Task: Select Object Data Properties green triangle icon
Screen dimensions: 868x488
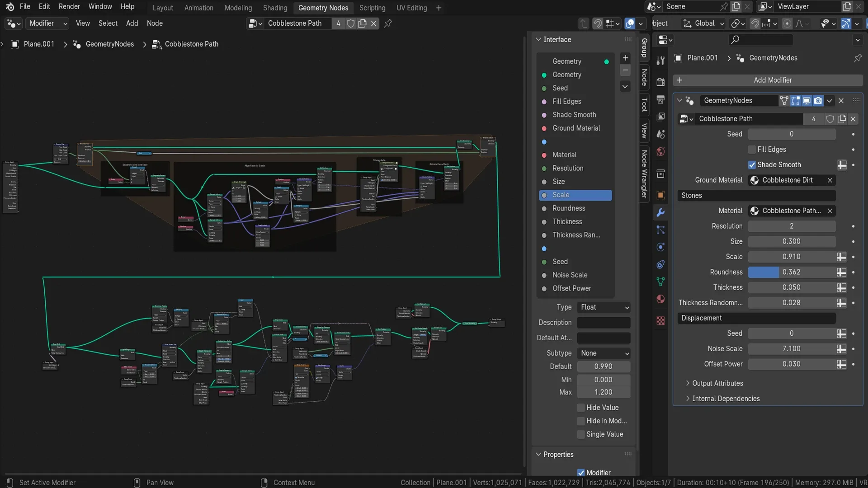Action: tap(660, 281)
